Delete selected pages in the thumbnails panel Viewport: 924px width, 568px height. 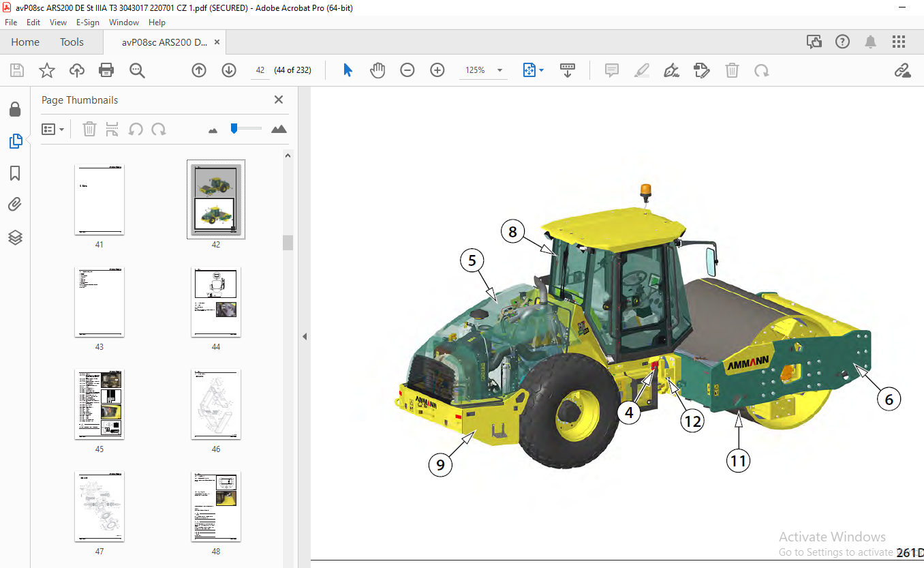pos(89,129)
